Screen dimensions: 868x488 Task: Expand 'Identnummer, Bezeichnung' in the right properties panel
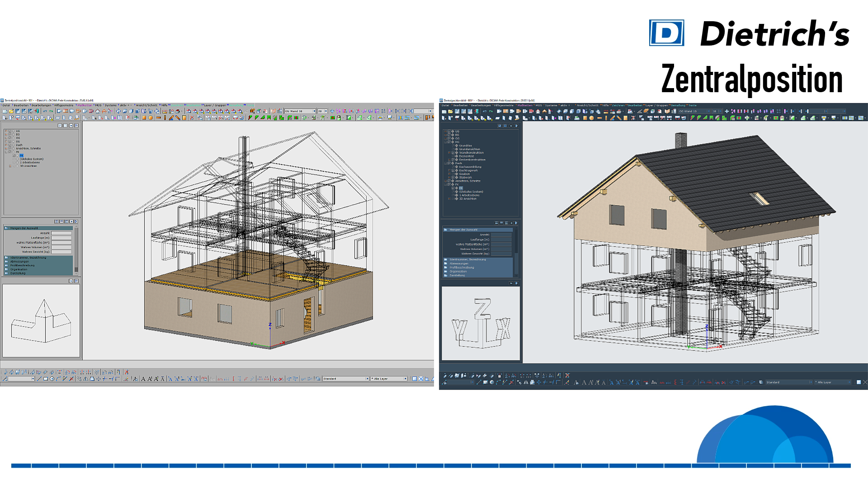pos(478,259)
